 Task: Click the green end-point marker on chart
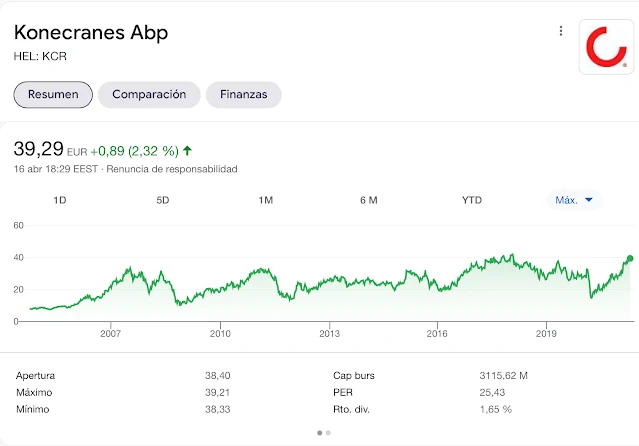[x=630, y=258]
